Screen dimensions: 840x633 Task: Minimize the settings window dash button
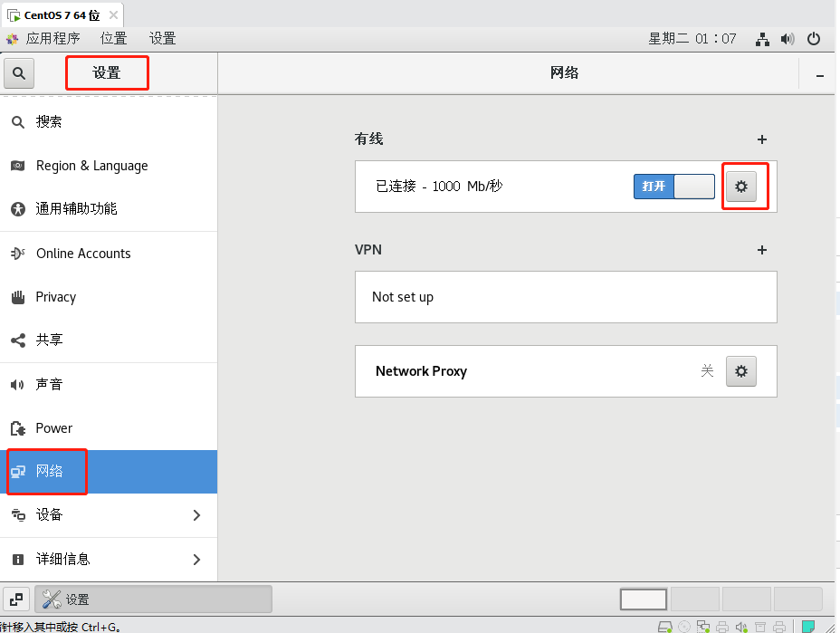click(x=820, y=75)
